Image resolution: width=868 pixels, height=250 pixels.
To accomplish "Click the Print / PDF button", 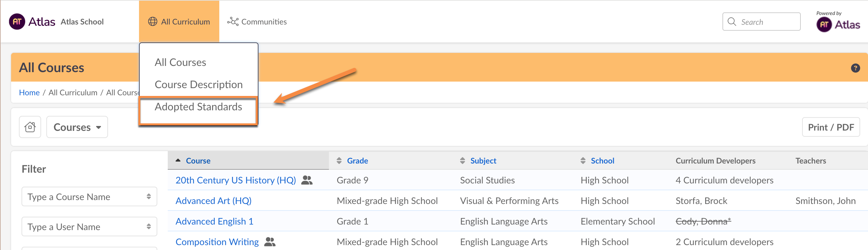I will click(x=830, y=127).
